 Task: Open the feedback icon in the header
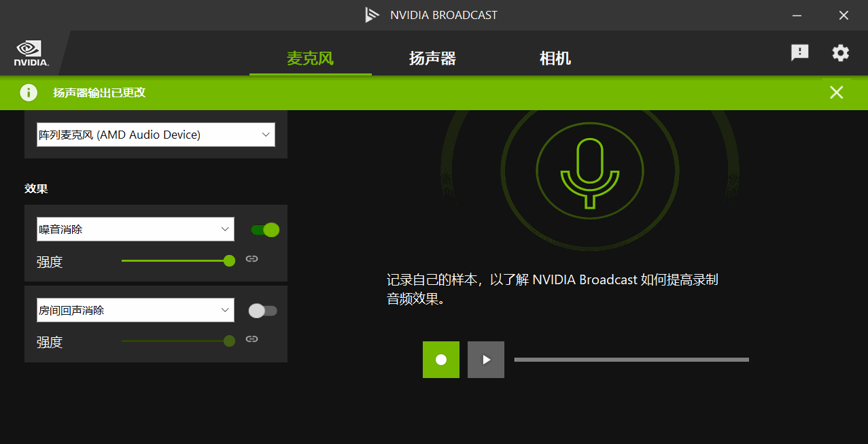[799, 53]
